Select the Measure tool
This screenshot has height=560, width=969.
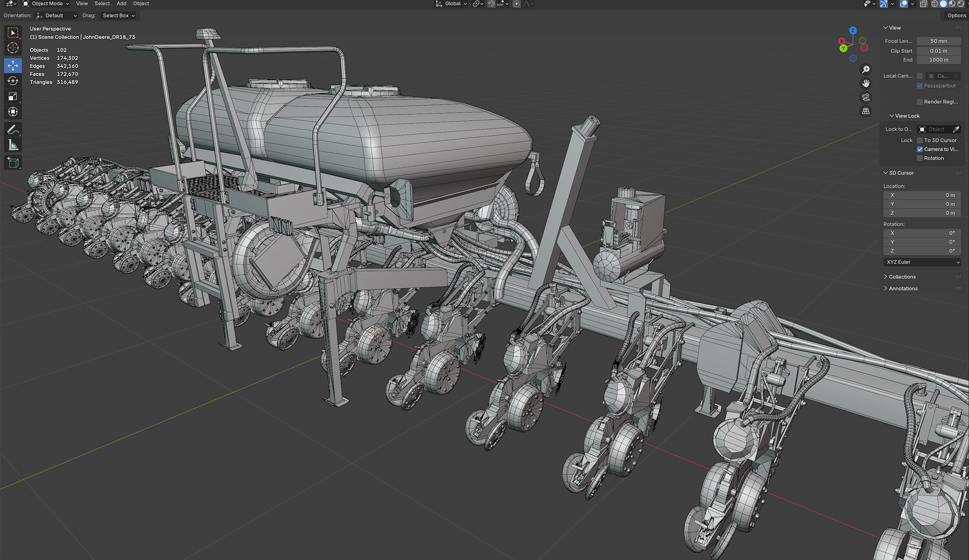(x=13, y=145)
